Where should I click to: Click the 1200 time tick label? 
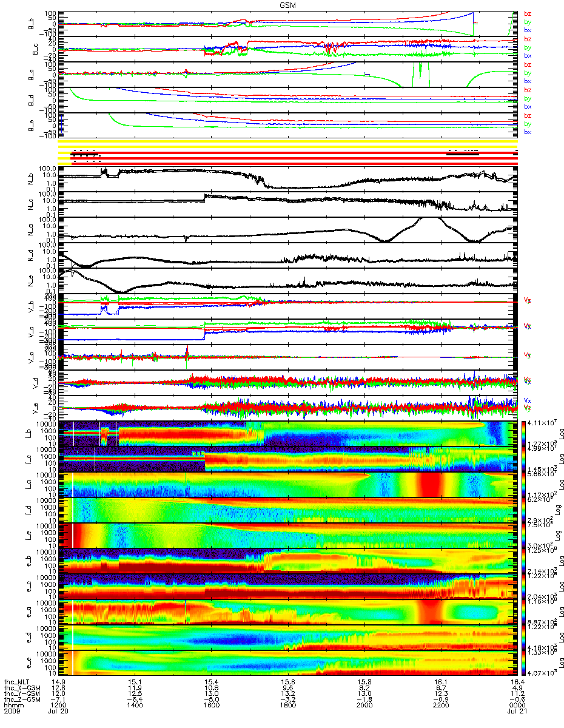(59, 706)
